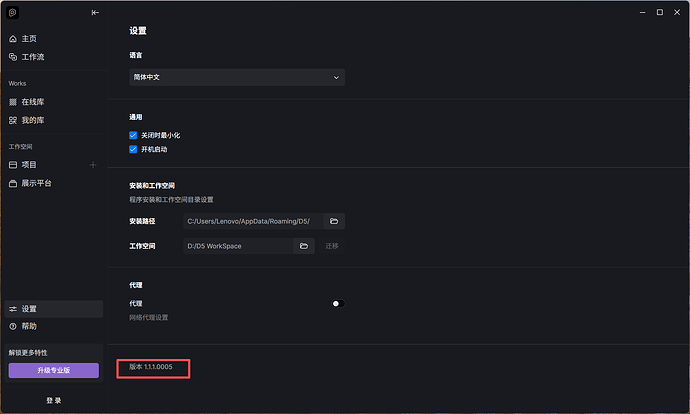
Task: Click the 登录 login link
Action: pyautogui.click(x=54, y=400)
